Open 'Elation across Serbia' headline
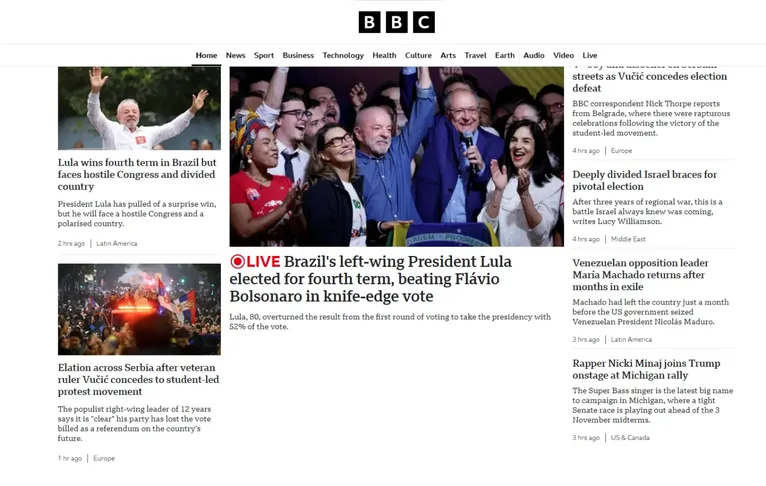Viewport: 766px width, 486px height. (138, 380)
